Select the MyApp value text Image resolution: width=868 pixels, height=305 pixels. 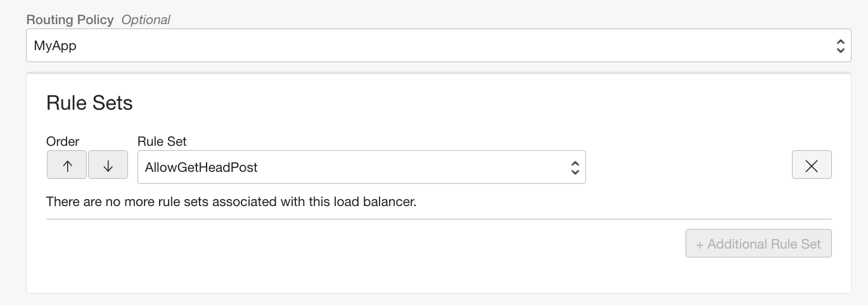[x=55, y=46]
